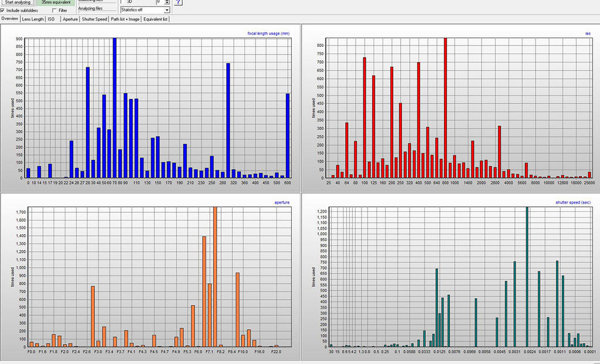Open the Lens Length tab

33,19
